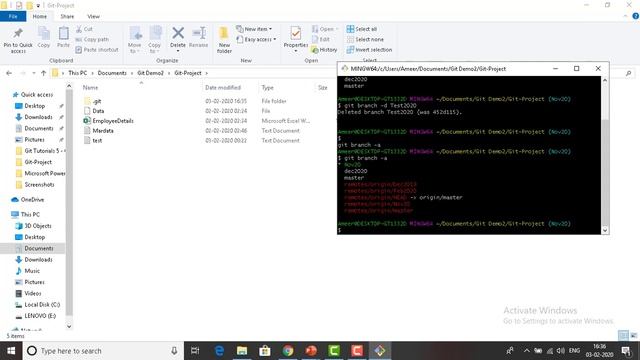Image resolution: width=640 pixels, height=360 pixels.
Task: Click the Up one level arrow
Action: click(x=44, y=73)
